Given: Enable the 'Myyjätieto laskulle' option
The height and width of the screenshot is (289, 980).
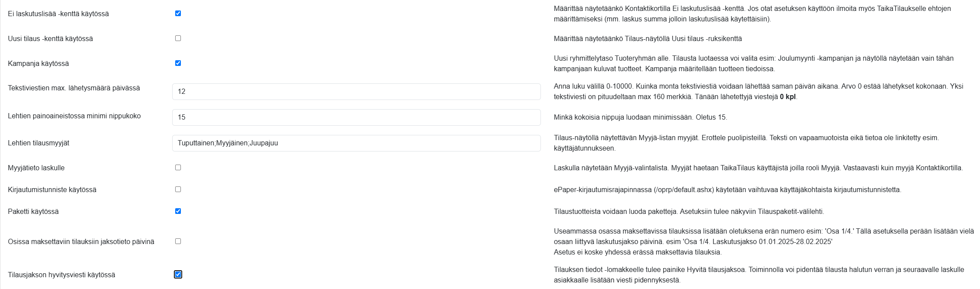Looking at the screenshot, I should pos(177,167).
